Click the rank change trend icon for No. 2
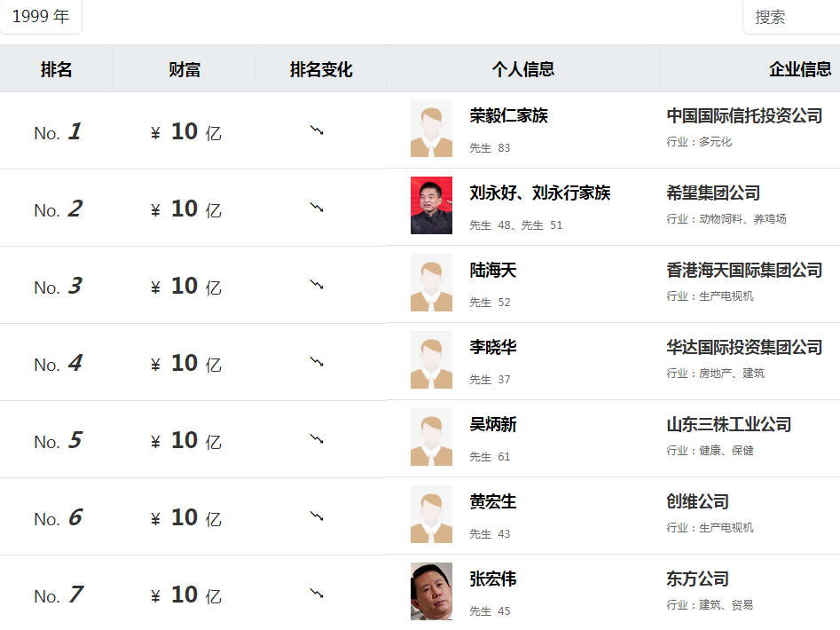 pos(317,208)
